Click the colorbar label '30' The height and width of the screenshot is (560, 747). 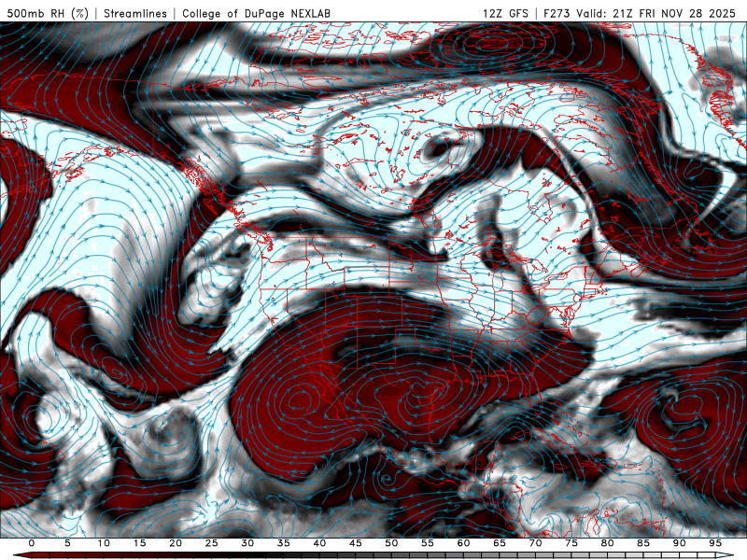[247, 543]
